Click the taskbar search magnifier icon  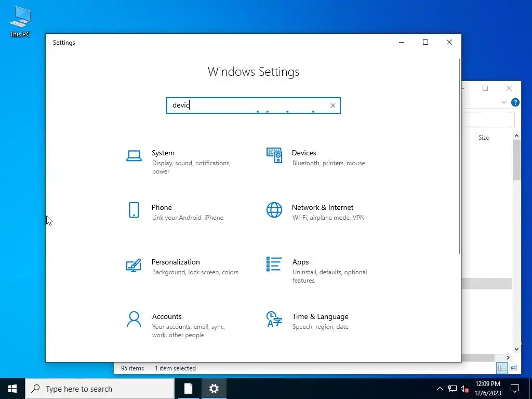pyautogui.click(x=36, y=389)
